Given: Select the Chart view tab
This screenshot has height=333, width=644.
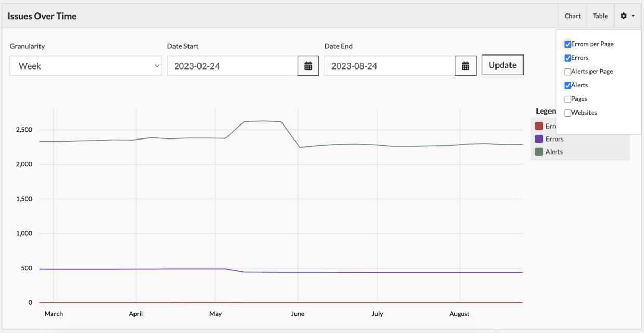Looking at the screenshot, I should (x=572, y=16).
